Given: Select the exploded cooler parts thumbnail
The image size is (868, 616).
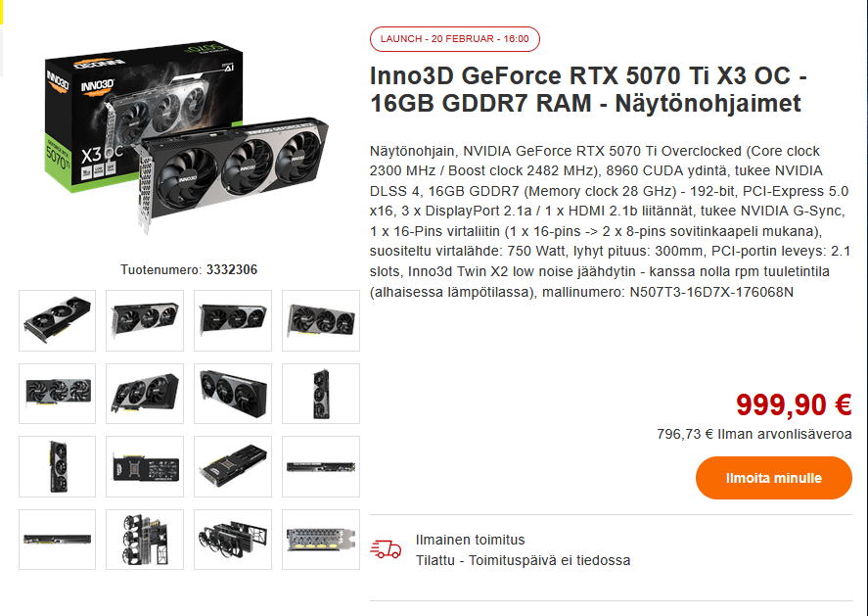Looking at the screenshot, I should coord(233,539).
